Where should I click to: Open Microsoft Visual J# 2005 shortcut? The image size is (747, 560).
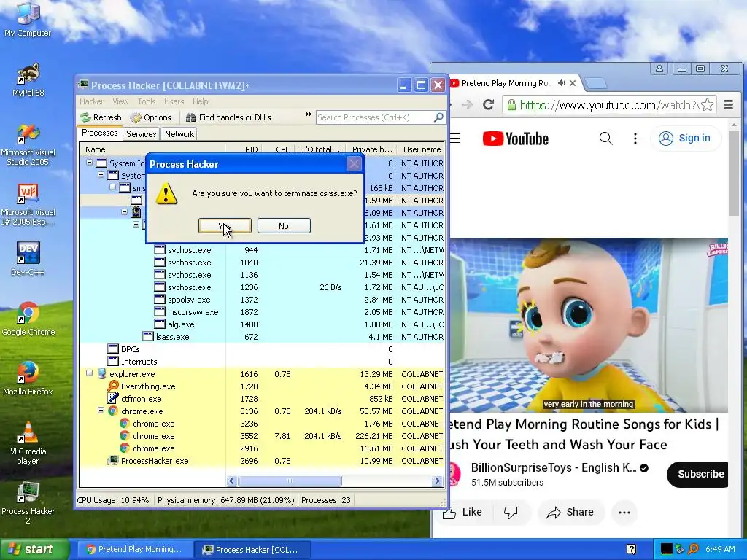[x=28, y=205]
